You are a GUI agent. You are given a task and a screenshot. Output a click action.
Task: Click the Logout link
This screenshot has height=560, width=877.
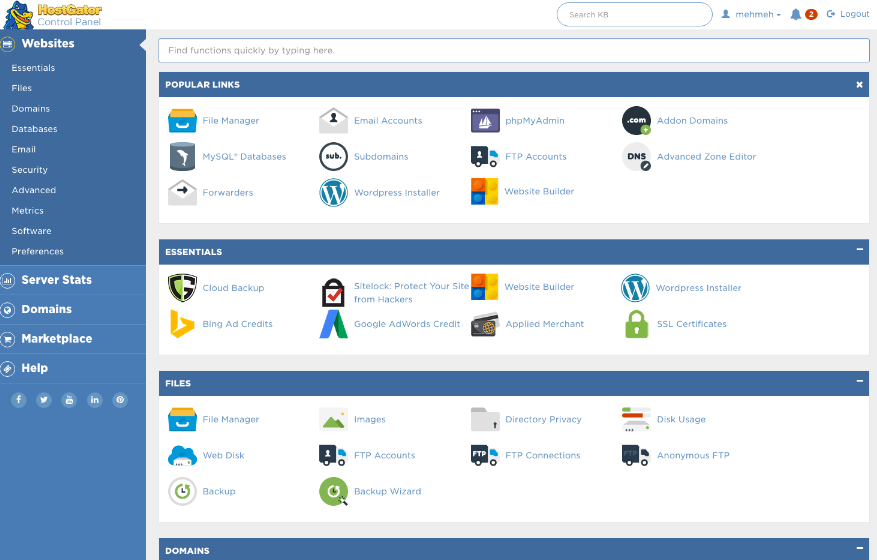pos(848,14)
